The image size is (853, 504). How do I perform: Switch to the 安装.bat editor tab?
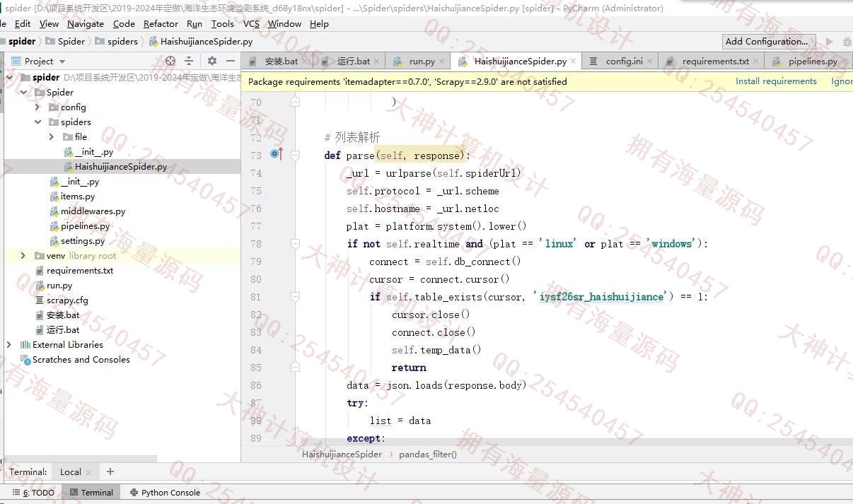click(x=277, y=61)
